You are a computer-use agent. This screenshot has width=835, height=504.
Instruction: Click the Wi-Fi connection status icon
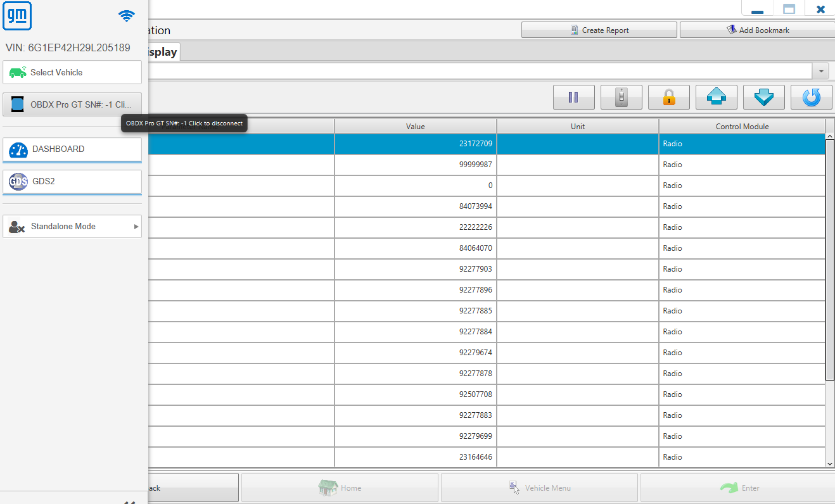click(127, 16)
